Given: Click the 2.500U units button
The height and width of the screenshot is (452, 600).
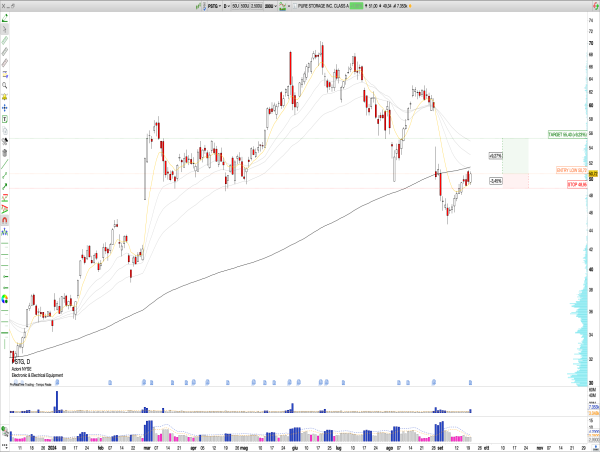Looking at the screenshot, I should (256, 6).
